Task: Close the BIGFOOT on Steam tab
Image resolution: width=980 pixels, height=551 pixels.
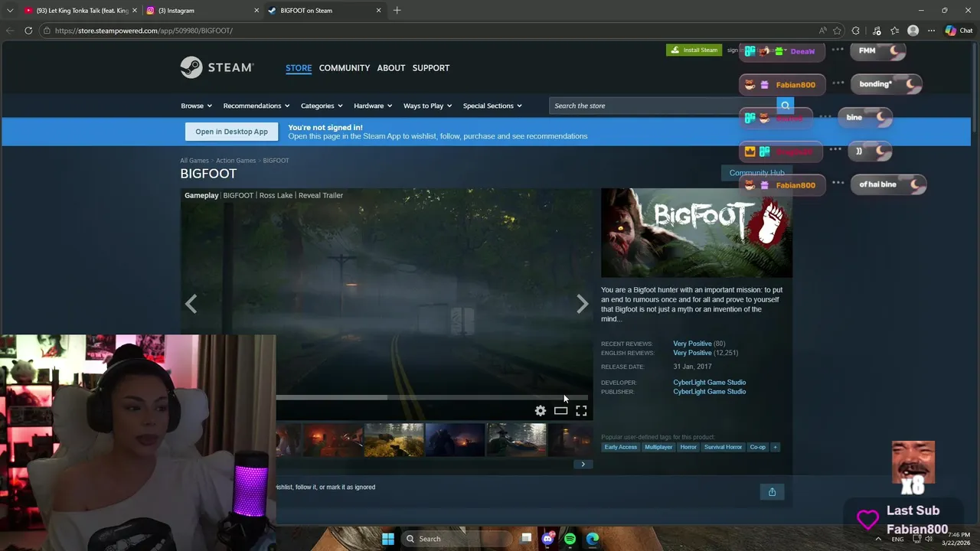Action: 378,11
